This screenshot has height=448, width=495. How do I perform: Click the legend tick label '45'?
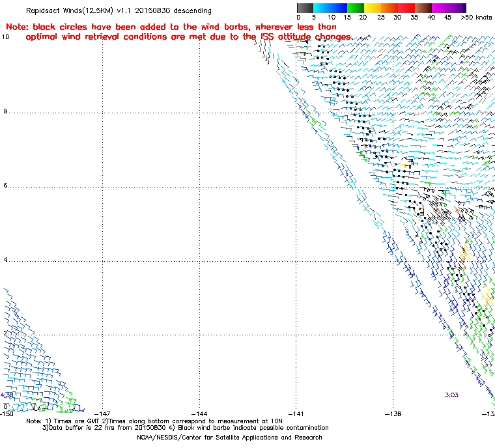pos(447,18)
